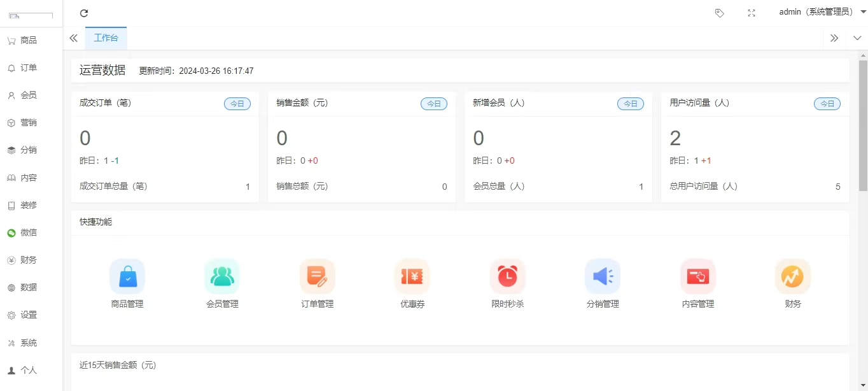The width and height of the screenshot is (868, 391).
Task: Click the tag icon in header
Action: [x=720, y=13]
